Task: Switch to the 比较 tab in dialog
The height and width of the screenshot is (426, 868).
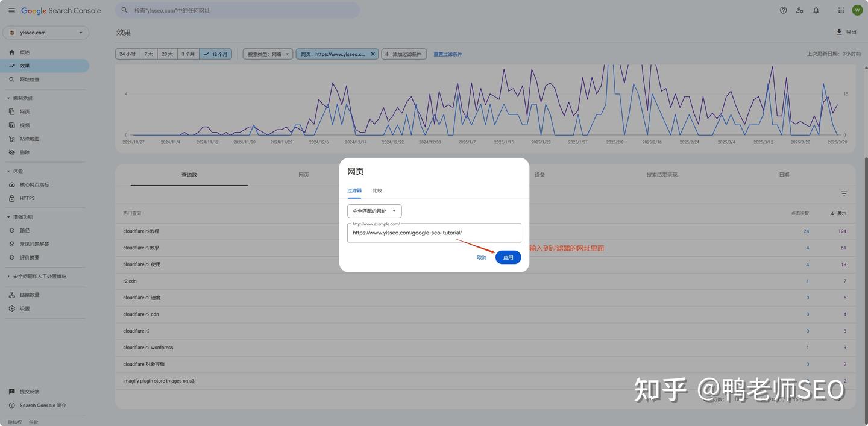Action: click(377, 190)
